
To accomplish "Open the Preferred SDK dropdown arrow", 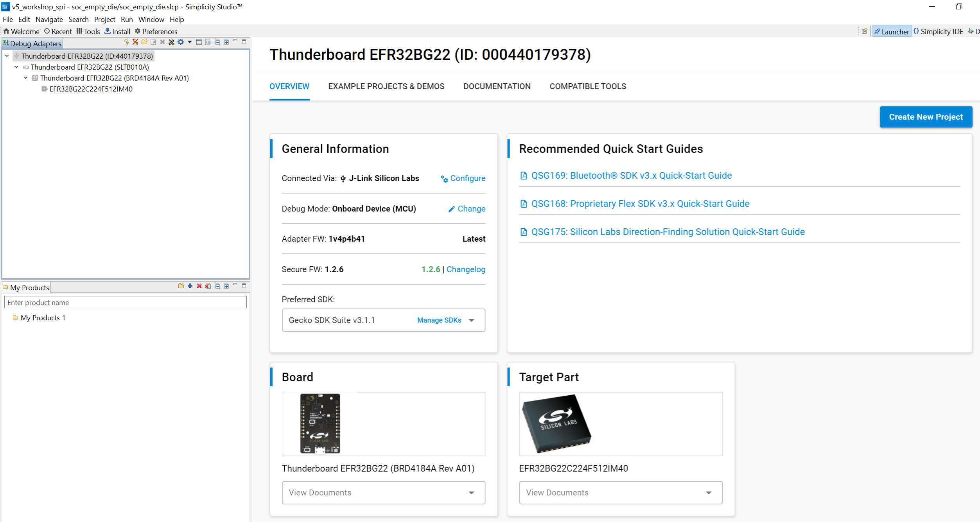I will click(472, 320).
